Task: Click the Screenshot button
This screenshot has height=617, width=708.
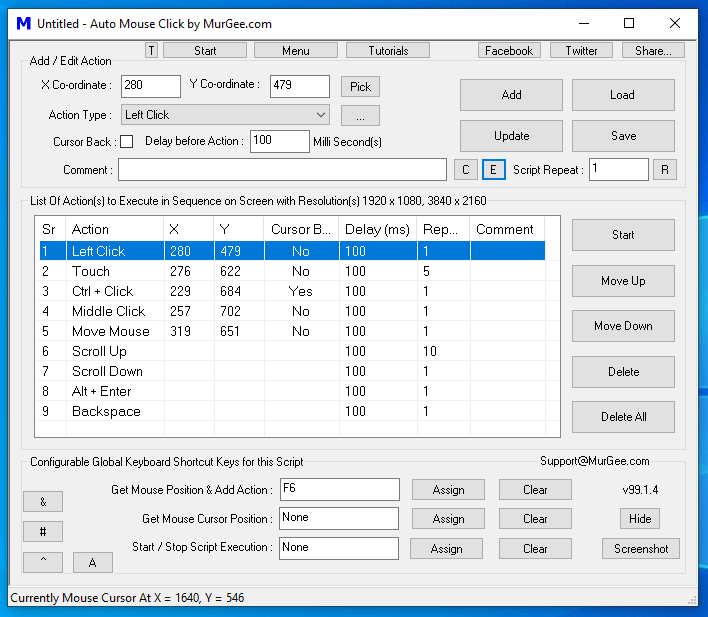Action: 640,549
